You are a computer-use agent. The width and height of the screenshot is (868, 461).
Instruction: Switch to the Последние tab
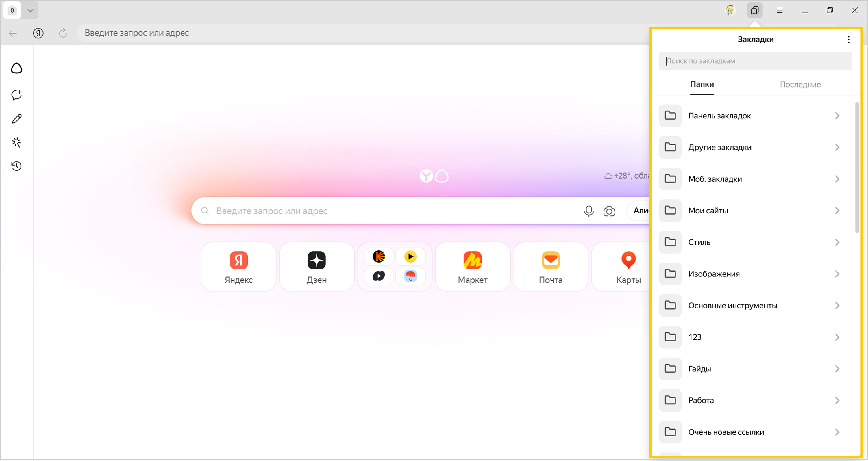pyautogui.click(x=800, y=85)
